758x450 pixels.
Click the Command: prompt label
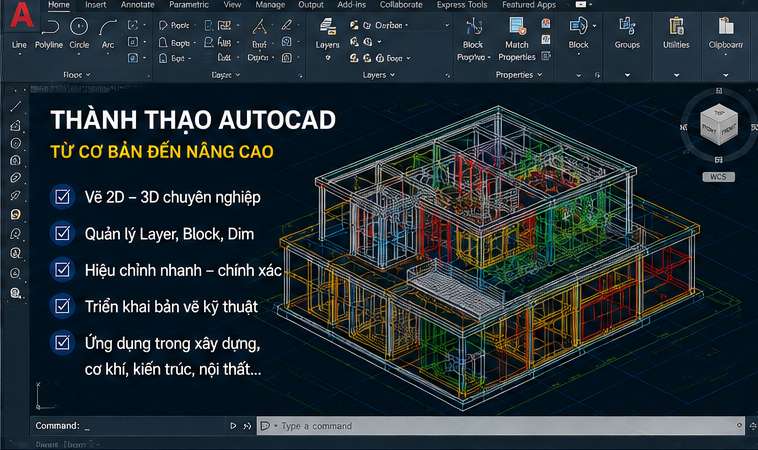[57, 426]
